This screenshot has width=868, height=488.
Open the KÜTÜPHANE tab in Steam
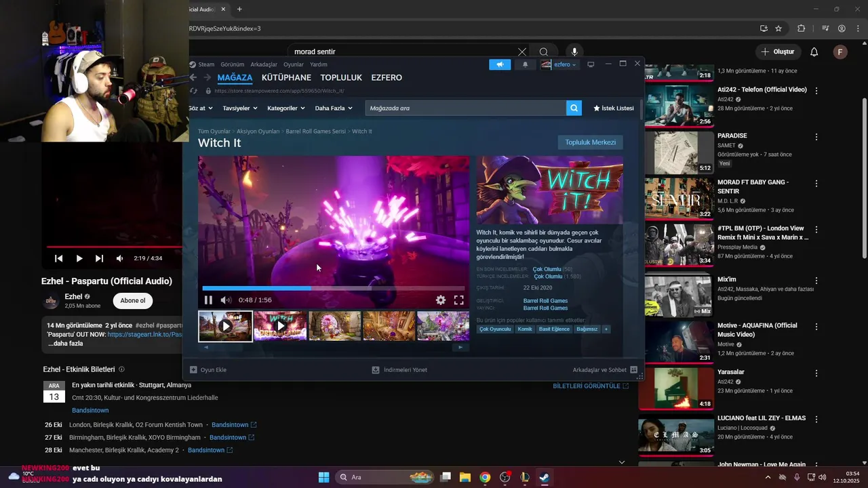(x=286, y=77)
